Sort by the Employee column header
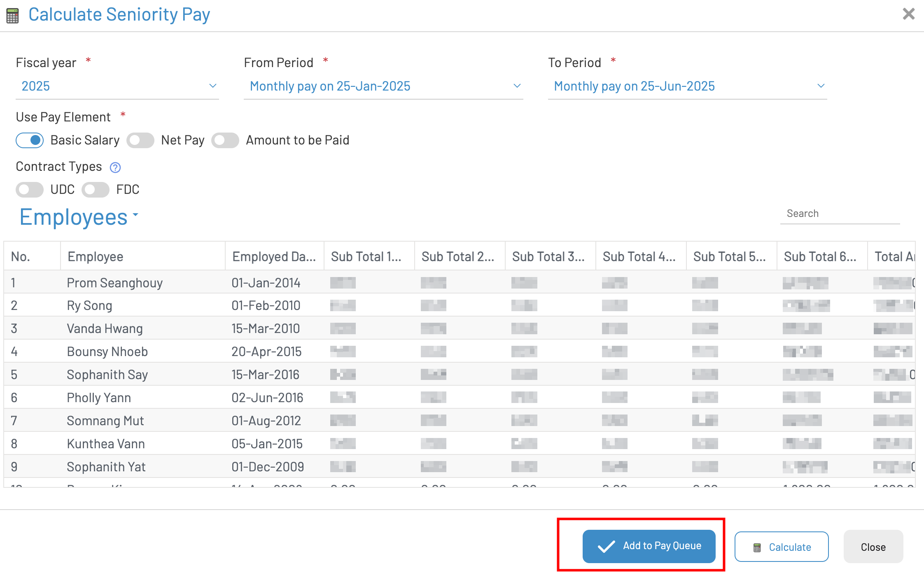 (96, 256)
